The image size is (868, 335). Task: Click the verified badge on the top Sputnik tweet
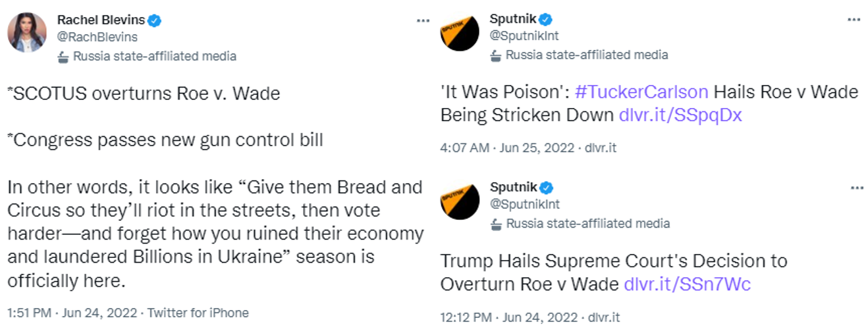(x=546, y=19)
